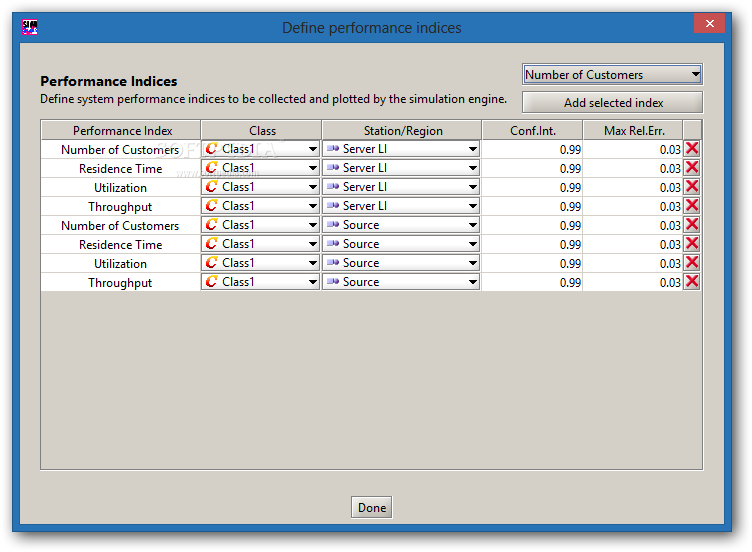The image size is (752, 552).
Task: Click the Station/Region column header
Action: coord(402,130)
